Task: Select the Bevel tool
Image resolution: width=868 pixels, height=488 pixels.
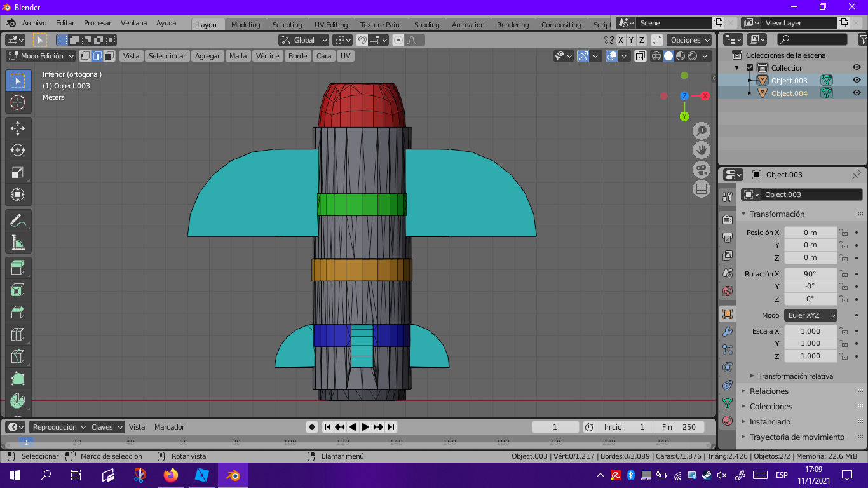Action: [18, 313]
